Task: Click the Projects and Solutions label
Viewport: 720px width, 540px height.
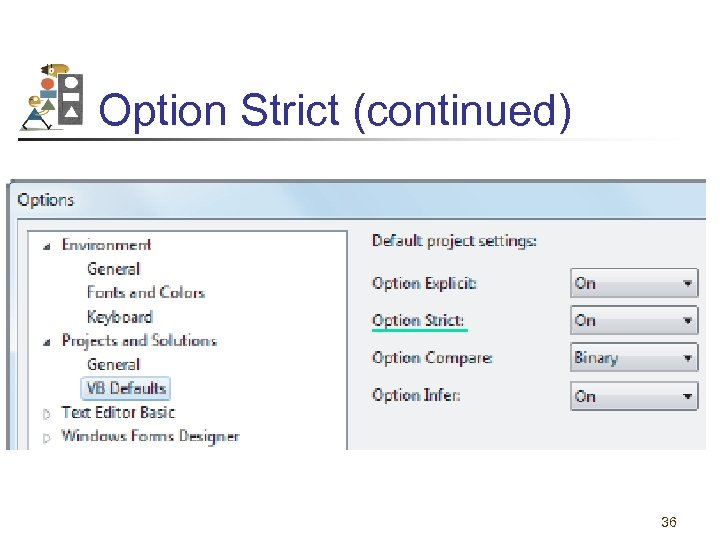Action: (x=139, y=341)
